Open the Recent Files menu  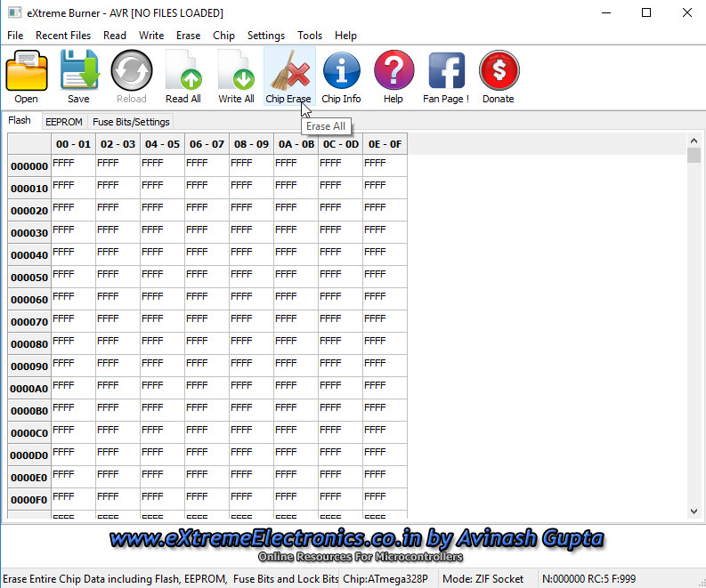[63, 36]
